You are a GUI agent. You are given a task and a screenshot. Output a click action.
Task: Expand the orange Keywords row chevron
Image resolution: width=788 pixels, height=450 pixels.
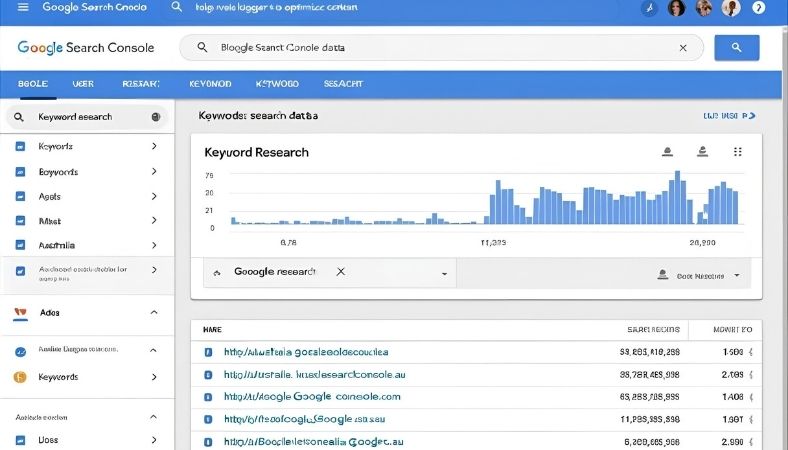[x=154, y=377]
